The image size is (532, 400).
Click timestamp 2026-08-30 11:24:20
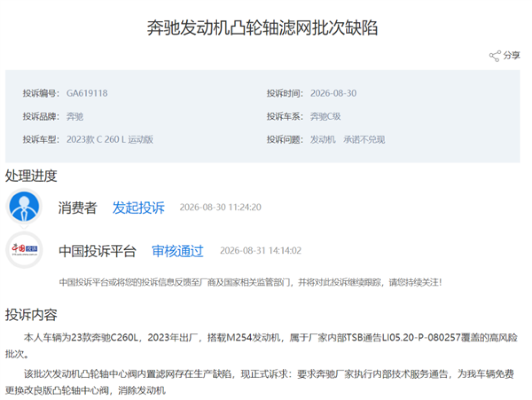pyautogui.click(x=220, y=207)
